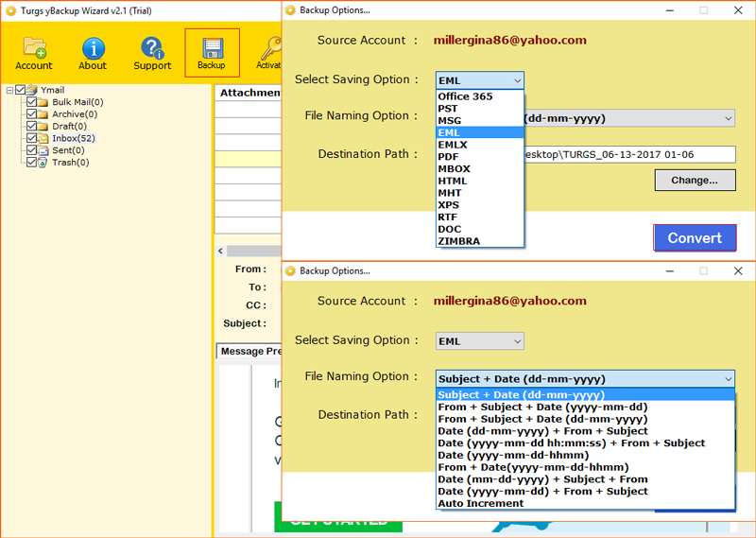The height and width of the screenshot is (538, 756).
Task: Choose Office 365 saving option
Action: (480, 96)
